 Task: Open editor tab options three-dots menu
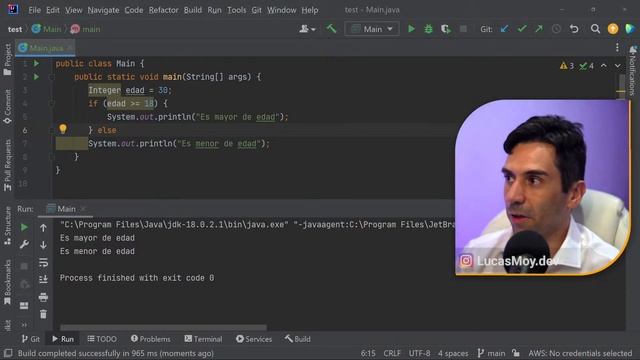(617, 47)
